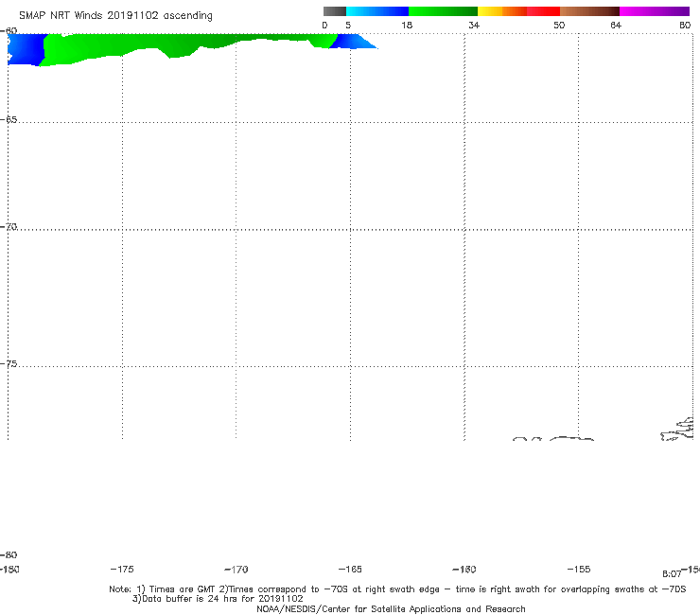Click the gray segment of the wind color bar
Viewport: 700px width, 615px height.
pos(334,11)
